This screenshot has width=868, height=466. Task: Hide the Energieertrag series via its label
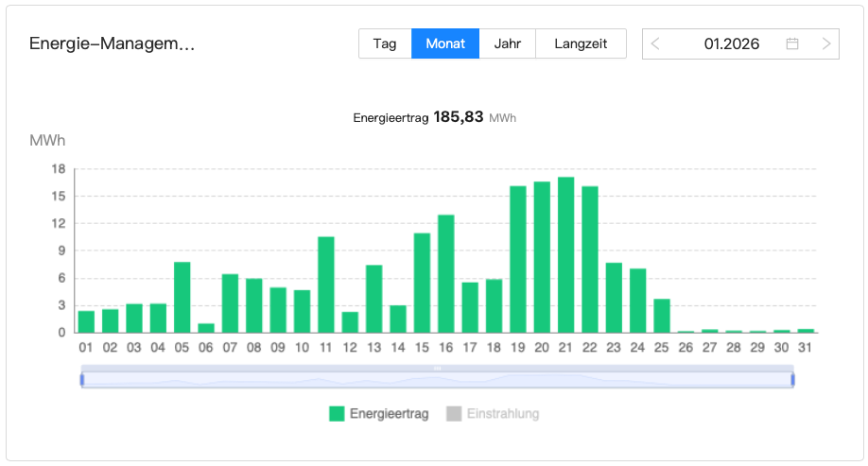point(389,413)
